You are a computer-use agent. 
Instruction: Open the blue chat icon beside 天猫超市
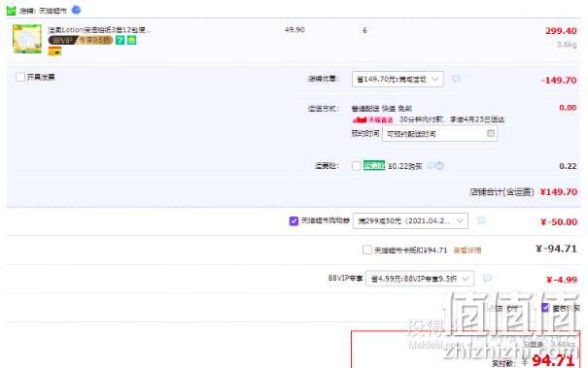click(76, 10)
